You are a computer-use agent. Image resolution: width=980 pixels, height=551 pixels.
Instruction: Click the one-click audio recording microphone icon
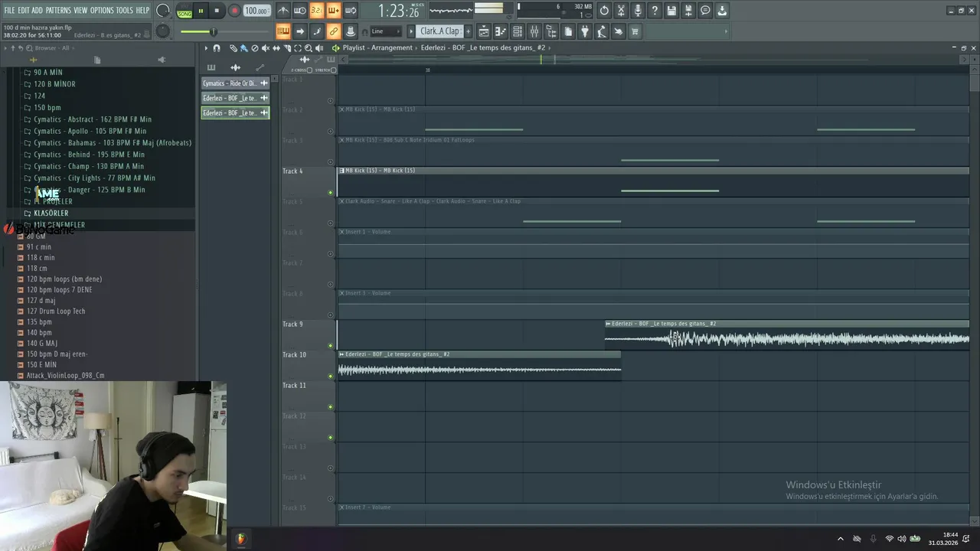638,11
